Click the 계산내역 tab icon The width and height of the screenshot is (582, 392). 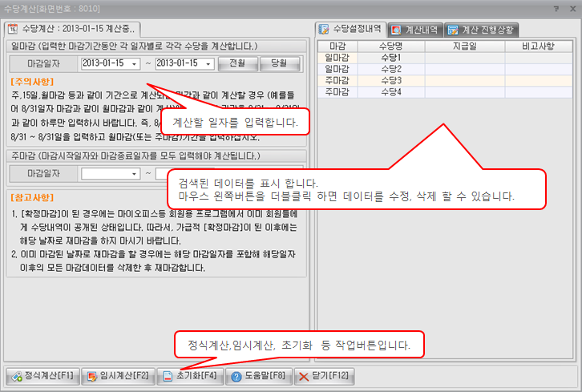point(396,30)
